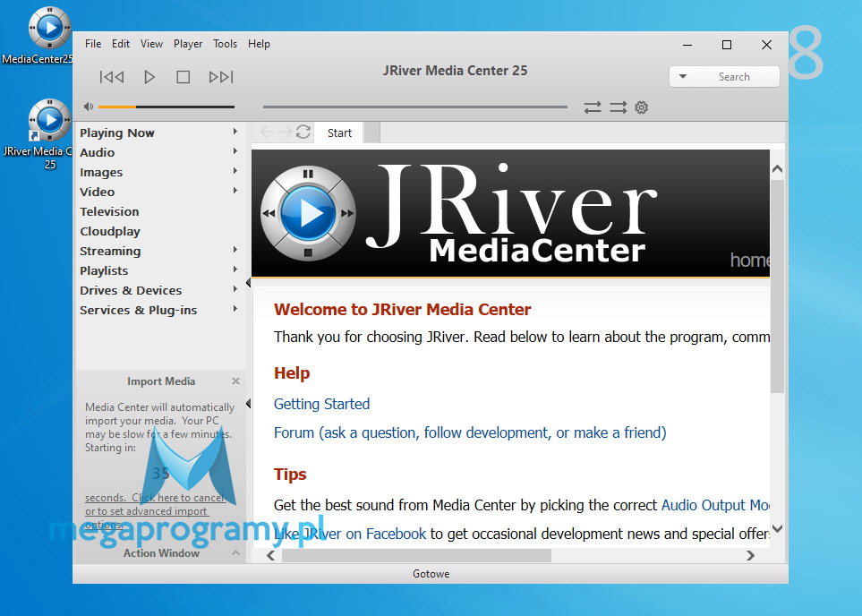
Task: Open the Player menu
Action: pos(188,44)
